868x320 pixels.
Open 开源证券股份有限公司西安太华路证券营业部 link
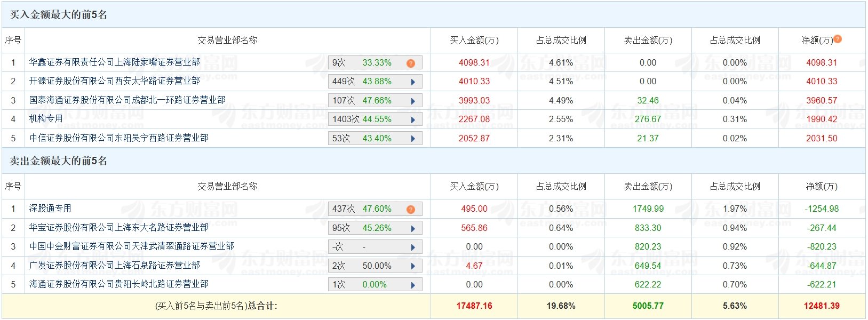pos(115,81)
